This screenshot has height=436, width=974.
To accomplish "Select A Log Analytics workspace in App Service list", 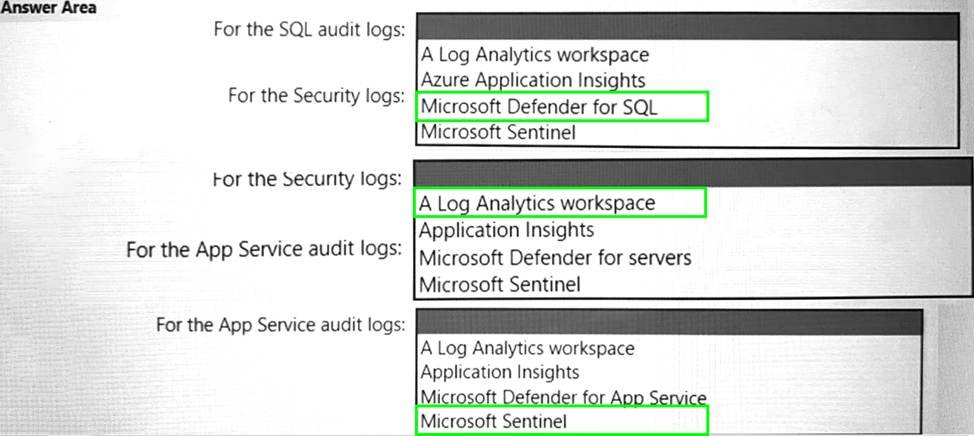I will pyautogui.click(x=527, y=348).
